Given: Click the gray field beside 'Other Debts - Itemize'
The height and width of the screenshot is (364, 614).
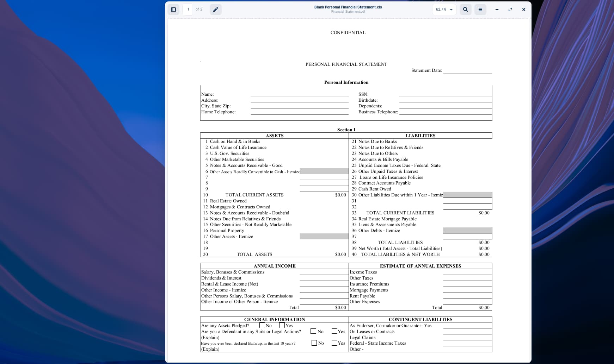Looking at the screenshot, I should 467,231.
